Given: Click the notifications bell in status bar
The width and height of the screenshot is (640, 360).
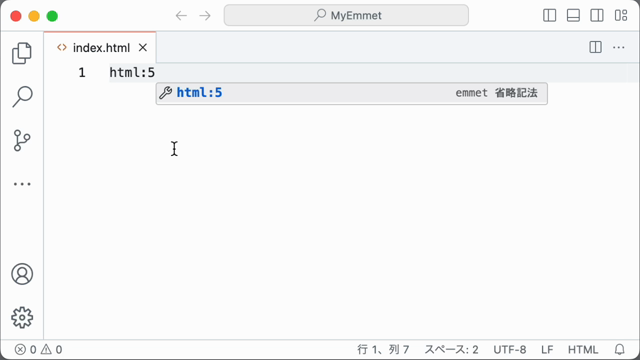Looking at the screenshot, I should [620, 349].
